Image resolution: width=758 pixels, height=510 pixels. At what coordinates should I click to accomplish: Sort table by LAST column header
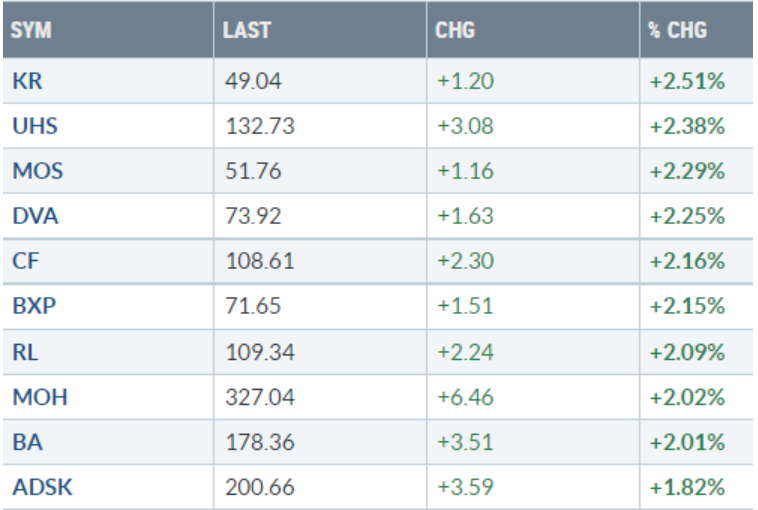248,31
